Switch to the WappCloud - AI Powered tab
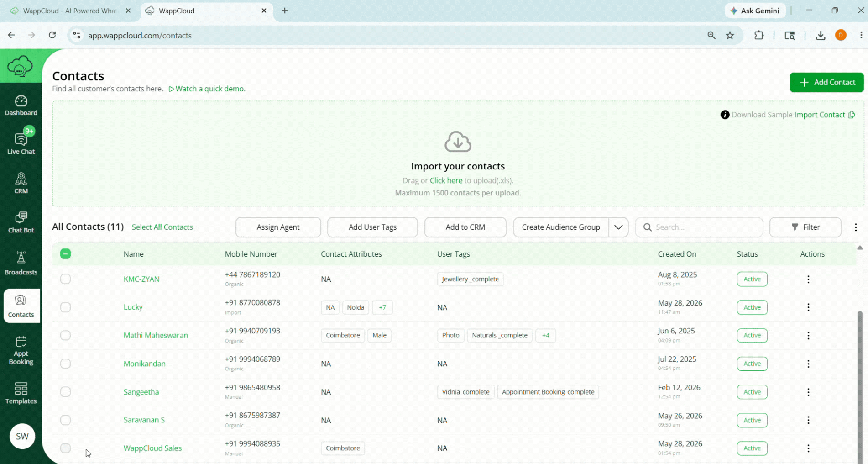The width and height of the screenshot is (868, 464). click(x=71, y=11)
